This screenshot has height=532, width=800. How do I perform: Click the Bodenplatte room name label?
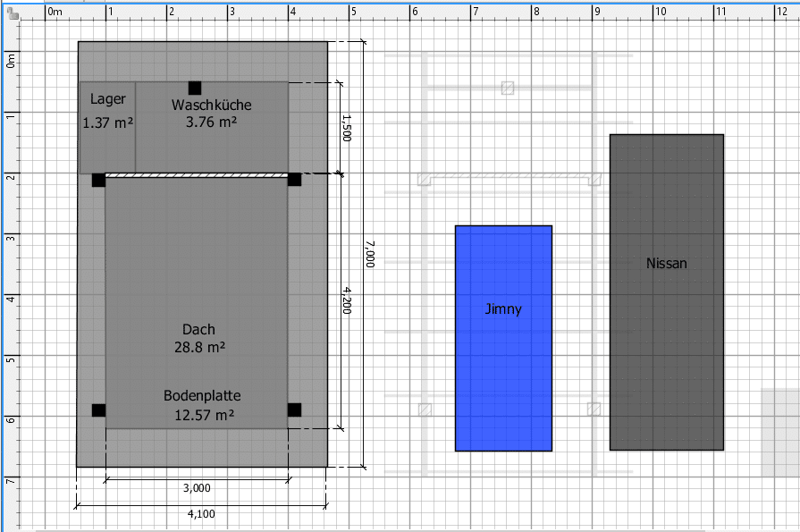202,396
